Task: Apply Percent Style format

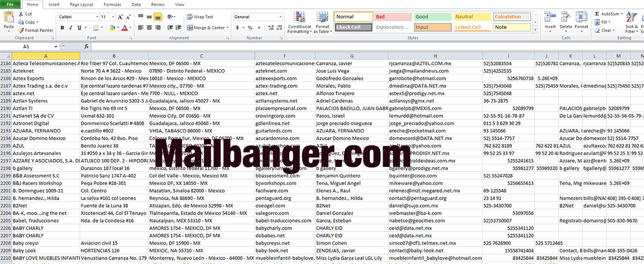Action: tap(250, 27)
